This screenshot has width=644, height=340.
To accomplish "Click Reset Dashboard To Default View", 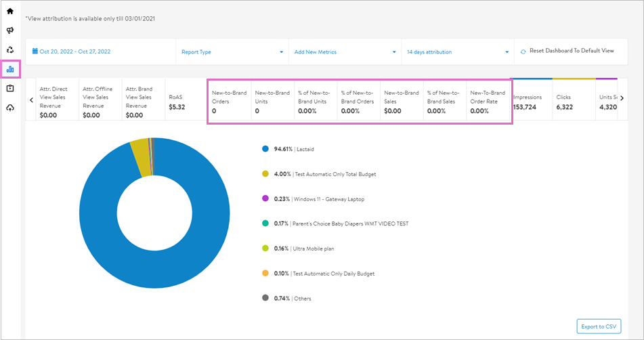I will pos(571,51).
